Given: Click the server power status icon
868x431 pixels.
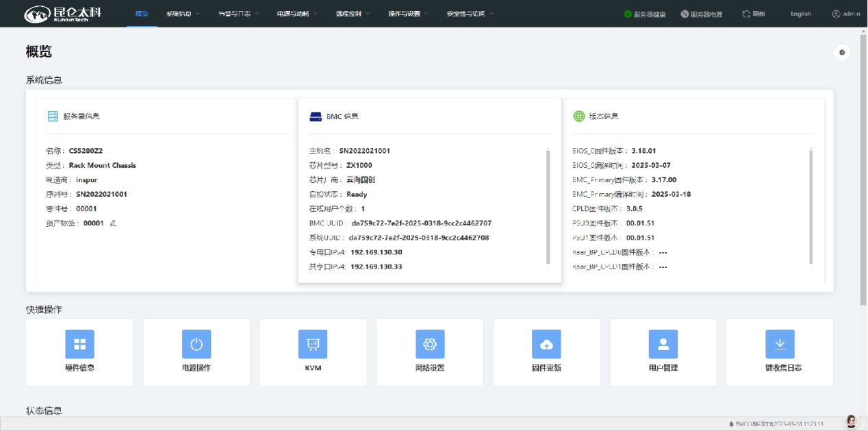Looking at the screenshot, I should pos(685,14).
